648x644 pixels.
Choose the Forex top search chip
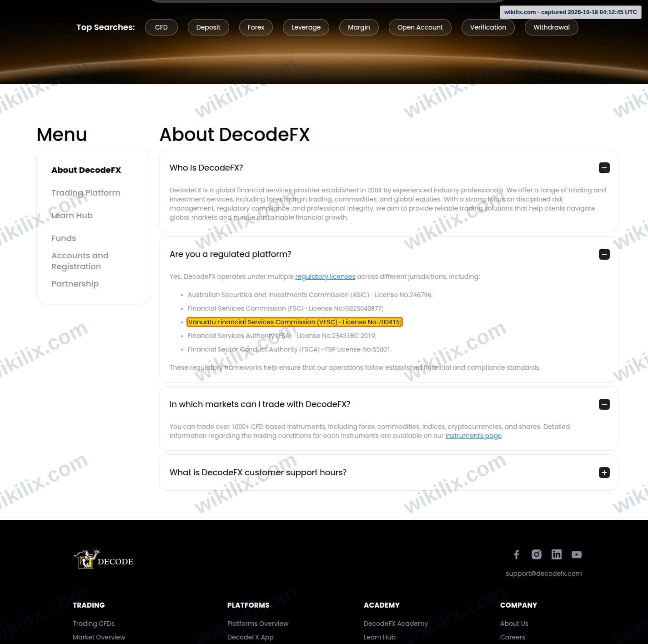[256, 27]
